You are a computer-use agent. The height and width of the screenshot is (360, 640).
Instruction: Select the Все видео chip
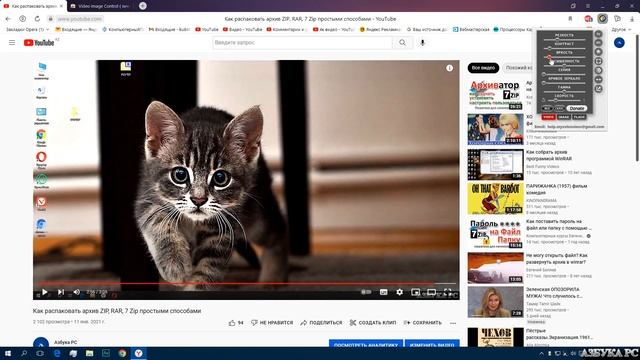483,68
